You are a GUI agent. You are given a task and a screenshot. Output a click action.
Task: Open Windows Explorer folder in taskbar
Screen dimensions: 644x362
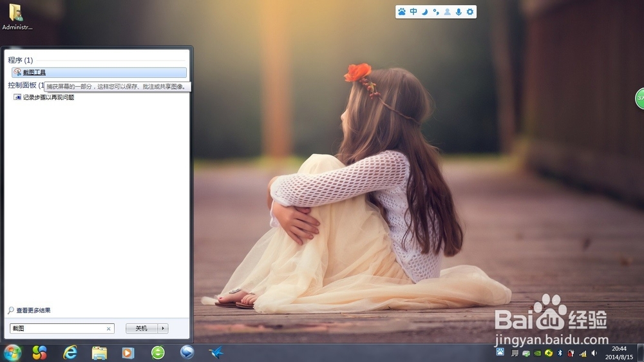(99, 353)
